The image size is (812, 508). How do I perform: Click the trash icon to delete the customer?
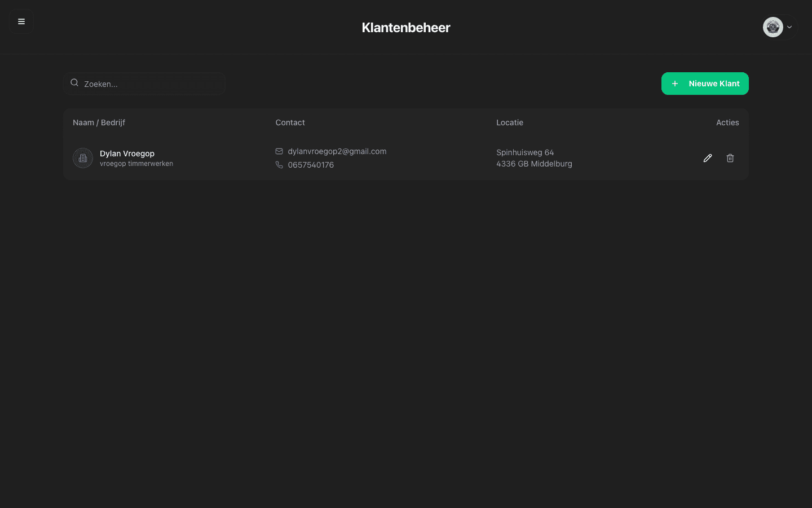click(x=730, y=158)
